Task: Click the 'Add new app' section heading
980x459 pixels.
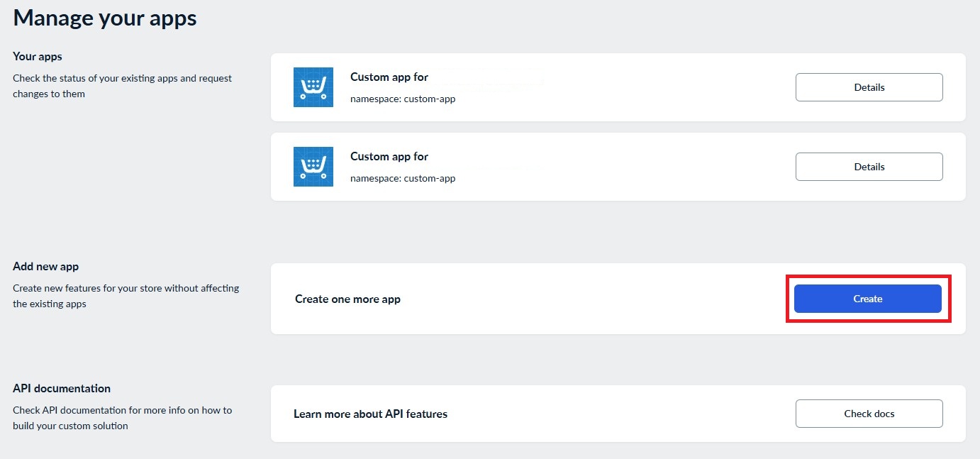Action: click(x=46, y=267)
